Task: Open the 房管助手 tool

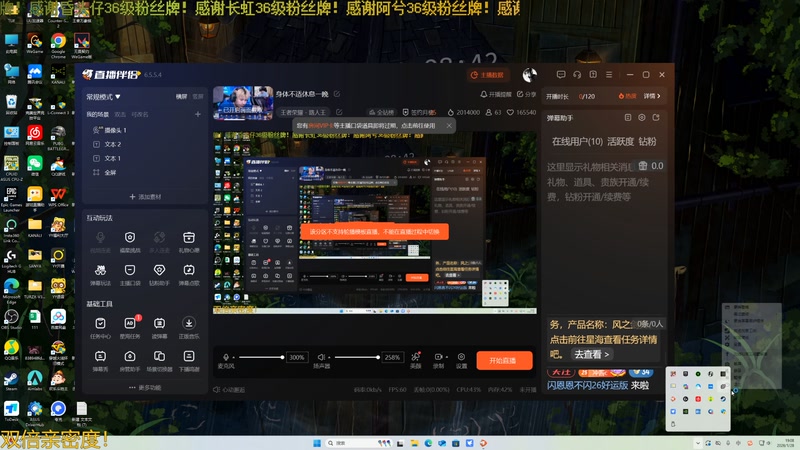Action: tap(130, 360)
